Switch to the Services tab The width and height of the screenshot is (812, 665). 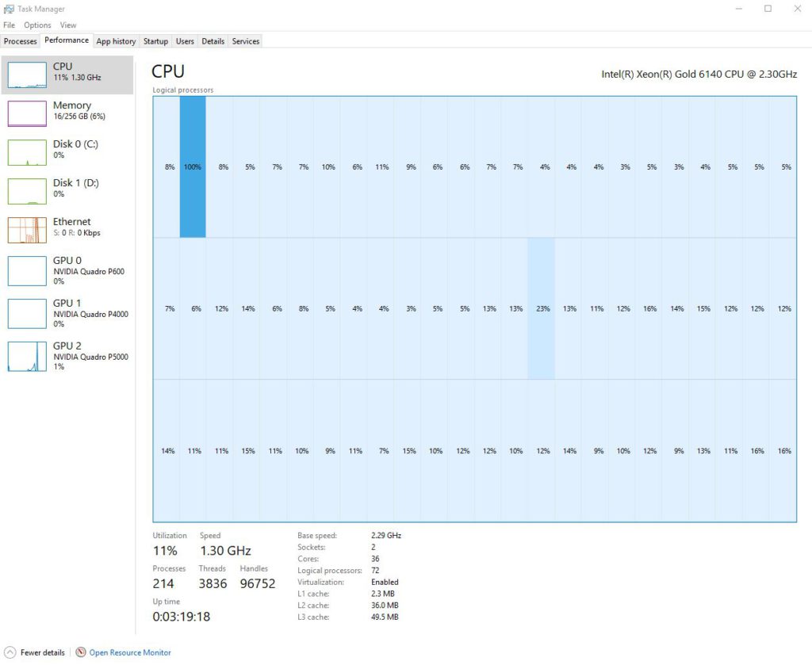click(x=245, y=41)
